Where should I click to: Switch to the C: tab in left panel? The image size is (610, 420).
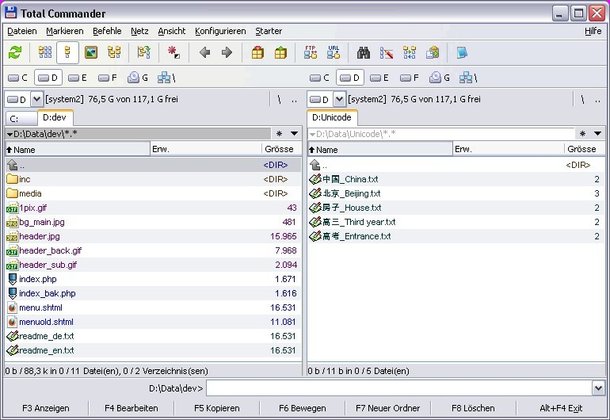click(20, 118)
